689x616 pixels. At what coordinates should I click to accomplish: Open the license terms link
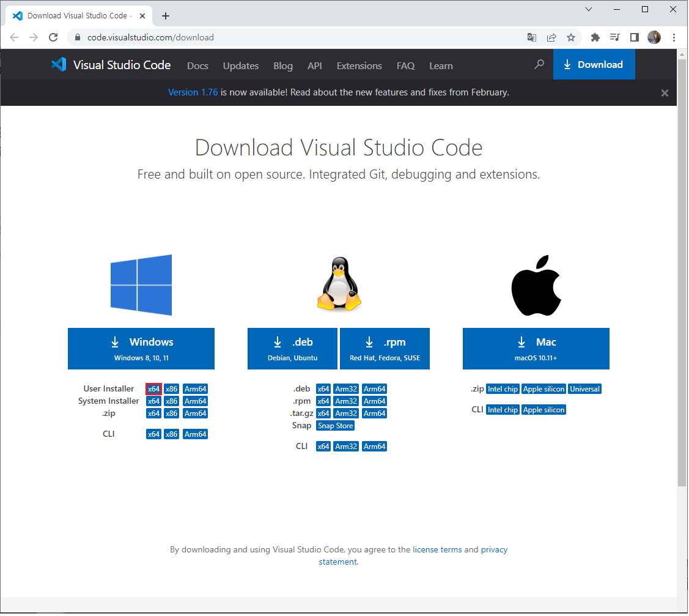437,549
